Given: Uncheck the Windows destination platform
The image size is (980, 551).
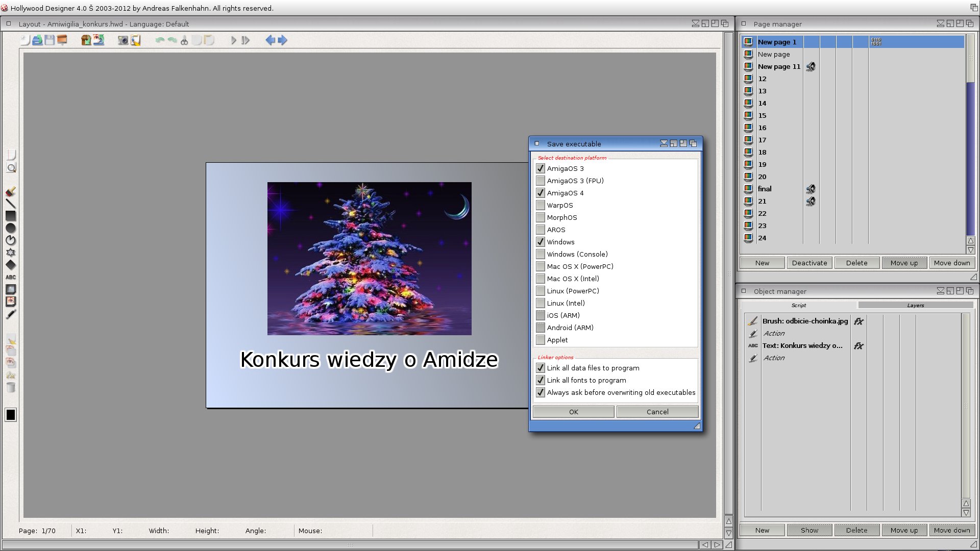Looking at the screenshot, I should (x=541, y=242).
